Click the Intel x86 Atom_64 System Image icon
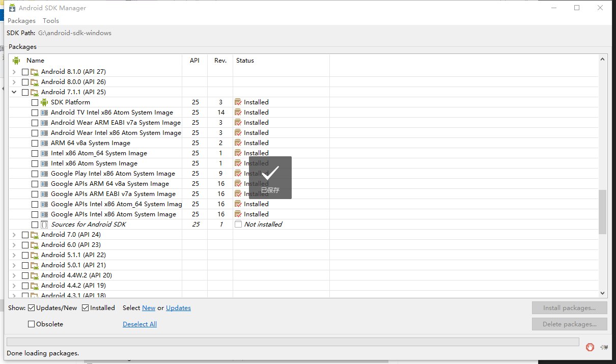 44,153
